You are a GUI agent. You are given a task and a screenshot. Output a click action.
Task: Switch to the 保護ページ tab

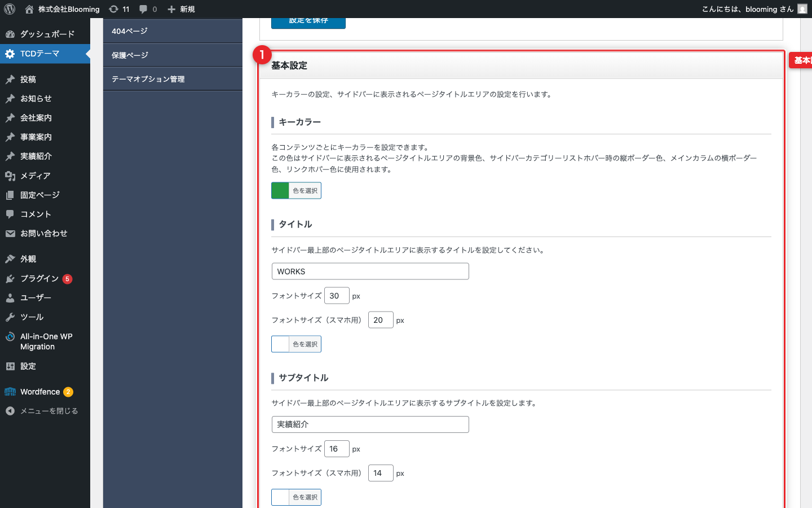click(x=173, y=55)
